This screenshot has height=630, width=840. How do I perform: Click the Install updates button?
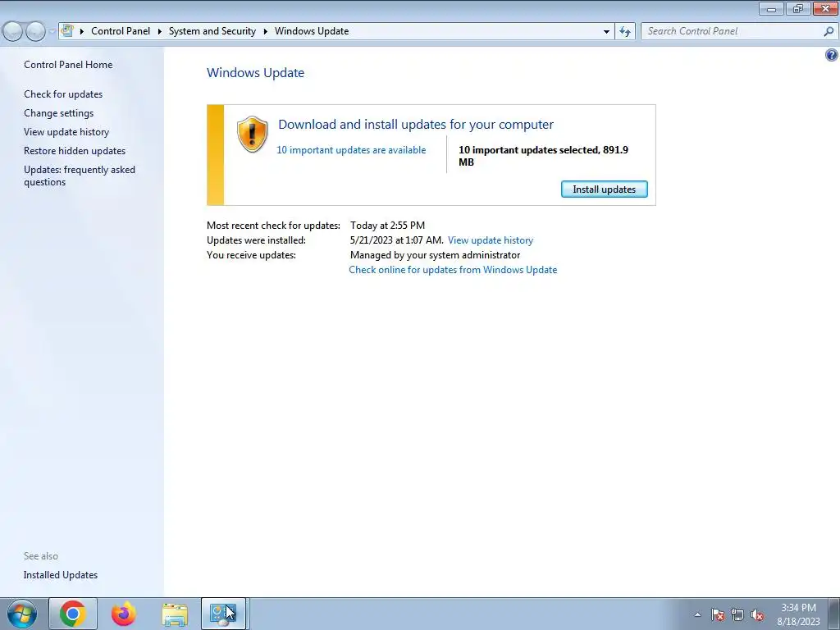tap(605, 189)
